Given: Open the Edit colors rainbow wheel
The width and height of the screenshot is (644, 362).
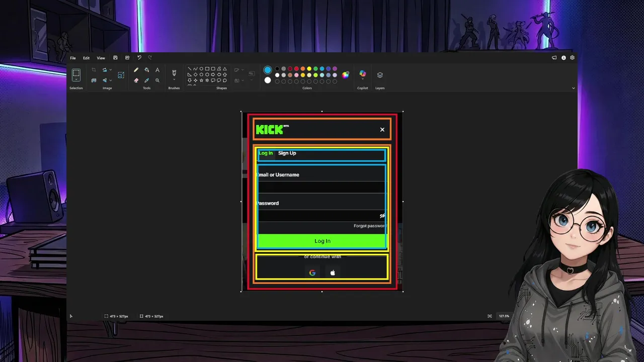Looking at the screenshot, I should [x=346, y=75].
